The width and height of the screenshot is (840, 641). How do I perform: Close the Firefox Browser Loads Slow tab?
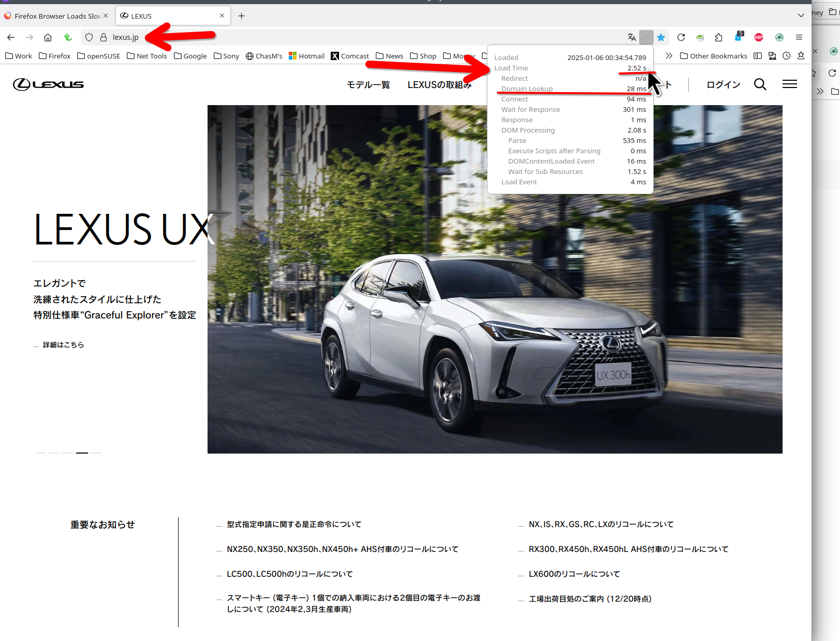pos(106,16)
